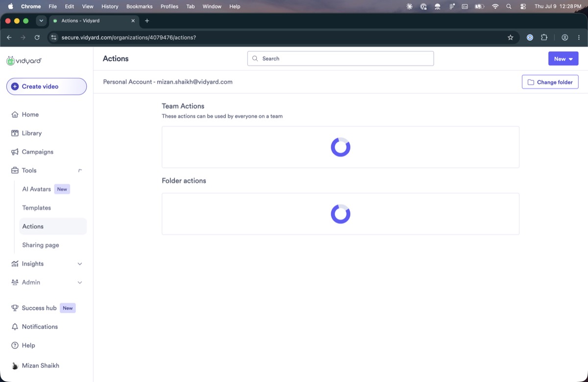Open Control Center in menu bar

(x=523, y=6)
